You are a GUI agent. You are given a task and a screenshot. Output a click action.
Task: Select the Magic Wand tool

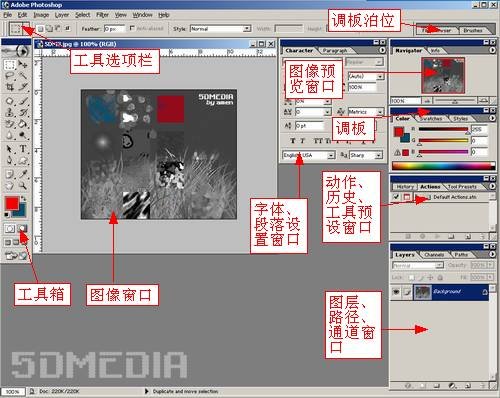click(x=23, y=76)
